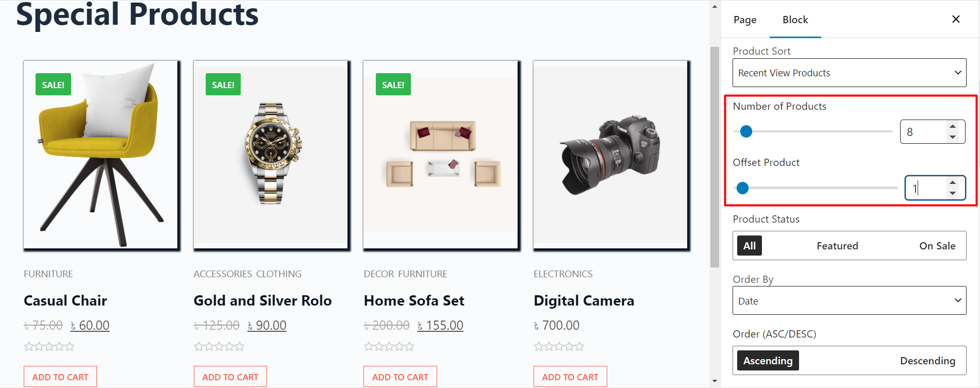This screenshot has height=388, width=980.
Task: Click the Number of Products slider handle
Action: 746,131
